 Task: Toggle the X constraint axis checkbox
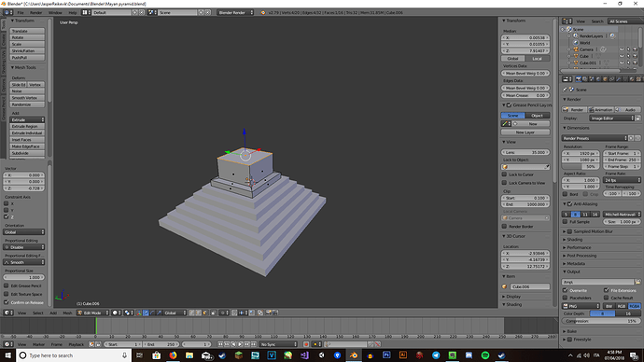7,203
